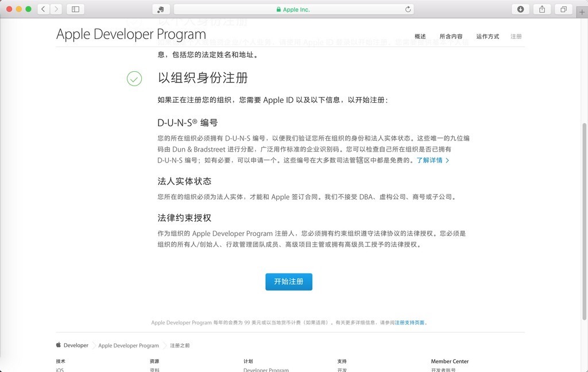Image resolution: width=588 pixels, height=372 pixels.
Task: Click the Member Center footer heading
Action: [x=450, y=362]
